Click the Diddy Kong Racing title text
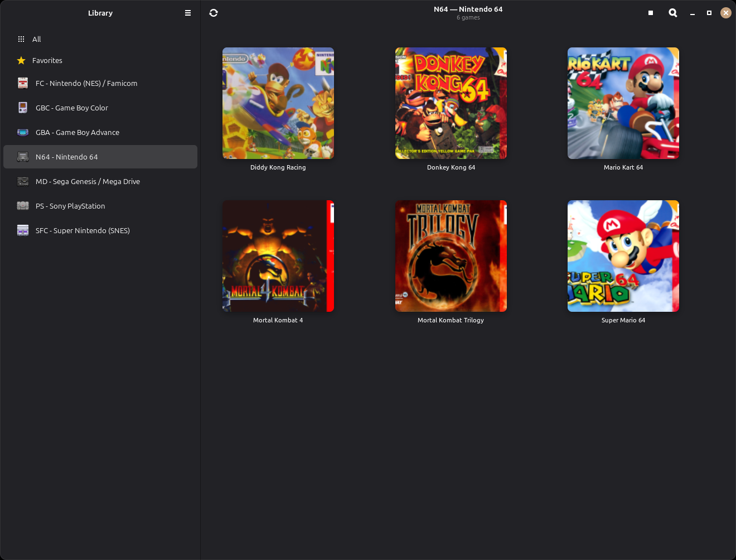Viewport: 736px width, 560px height. click(x=278, y=167)
